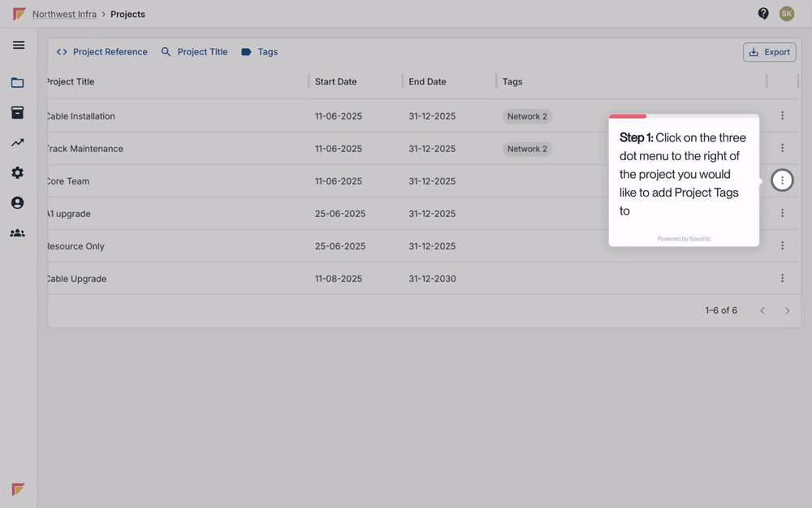Image resolution: width=812 pixels, height=508 pixels.
Task: Filter by Project Reference
Action: pos(102,52)
